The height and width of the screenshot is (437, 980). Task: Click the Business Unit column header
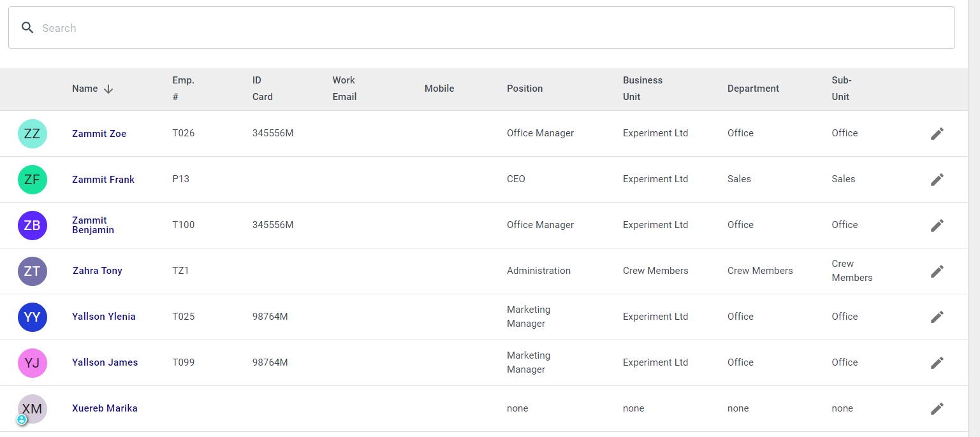click(x=643, y=89)
